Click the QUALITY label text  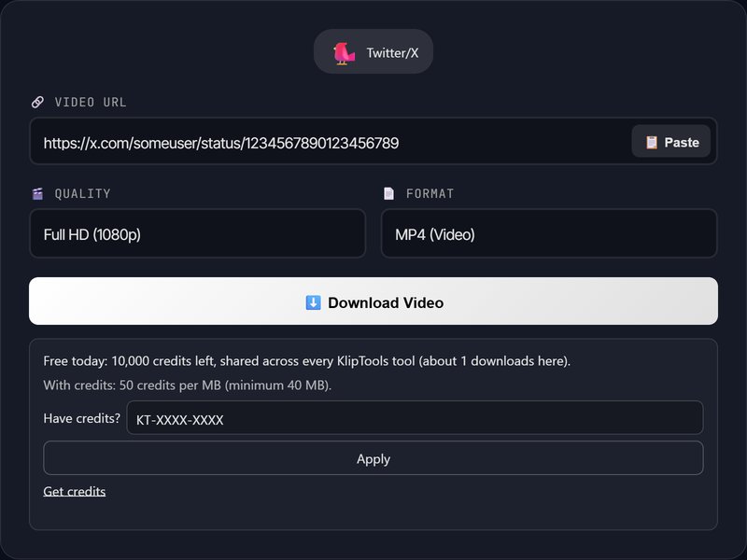coord(82,194)
